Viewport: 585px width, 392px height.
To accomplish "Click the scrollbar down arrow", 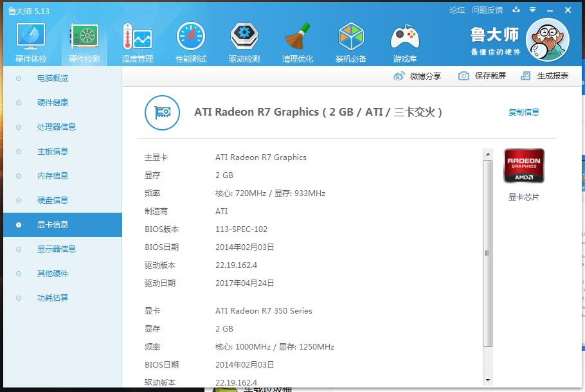I will 488,380.
